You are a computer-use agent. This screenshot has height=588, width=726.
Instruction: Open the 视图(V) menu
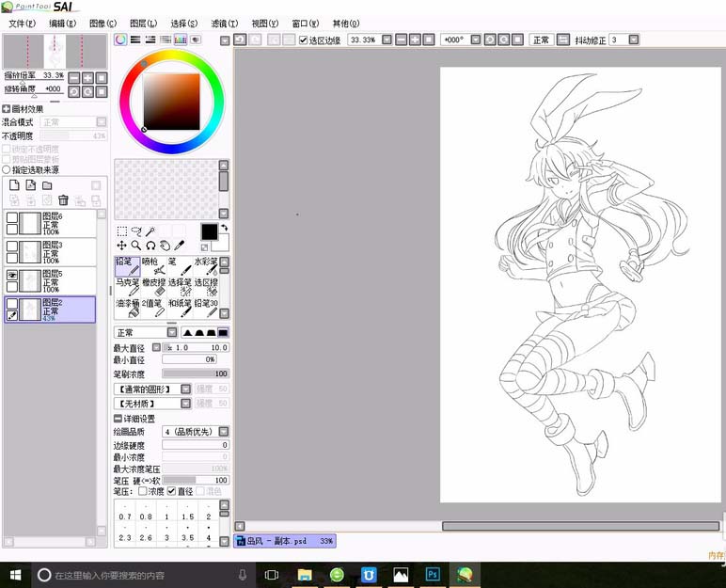click(265, 24)
